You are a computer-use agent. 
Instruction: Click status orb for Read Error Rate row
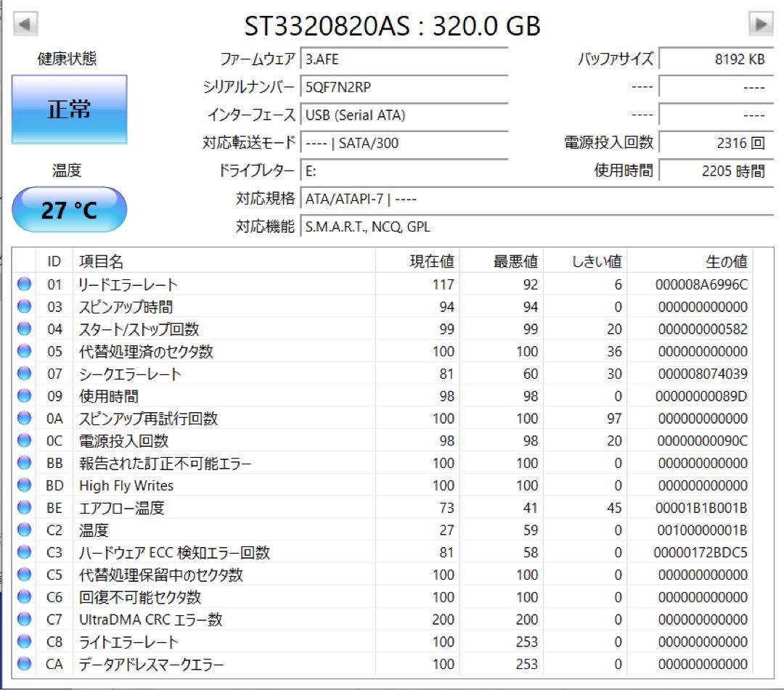point(24,284)
